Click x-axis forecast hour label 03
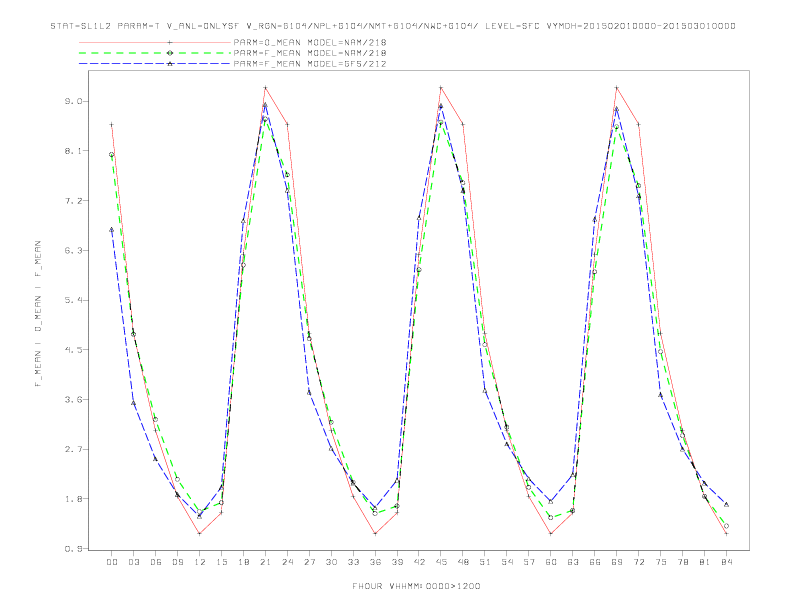Image resolution: width=792 pixels, height=612 pixels. tap(133, 562)
